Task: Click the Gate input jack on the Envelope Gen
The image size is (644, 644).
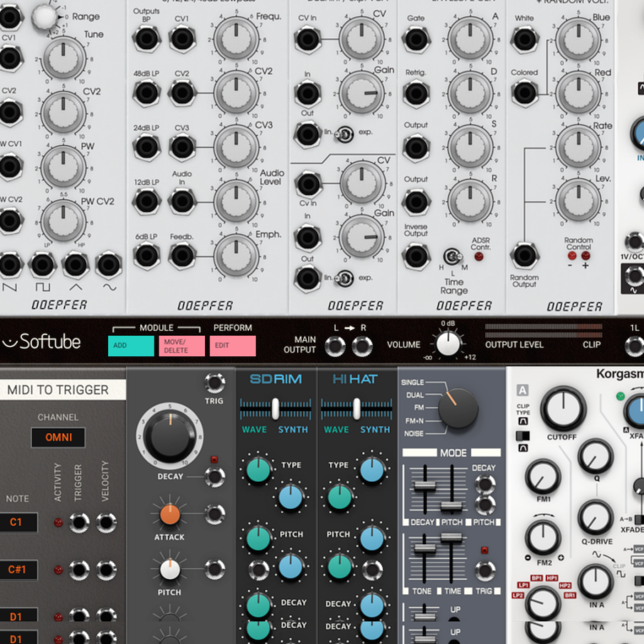Action: (416, 39)
